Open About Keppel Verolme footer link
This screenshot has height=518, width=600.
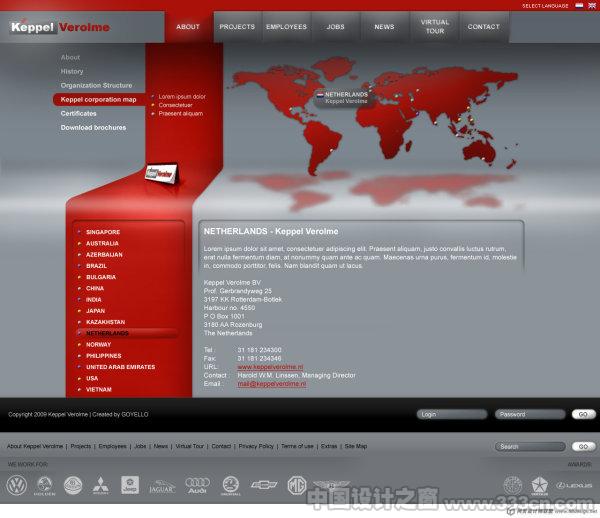click(35, 446)
